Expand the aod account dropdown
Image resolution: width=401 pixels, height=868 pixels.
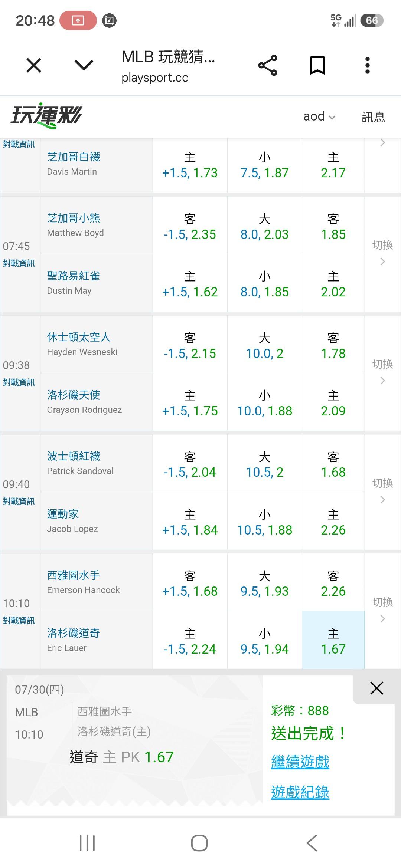click(x=319, y=116)
